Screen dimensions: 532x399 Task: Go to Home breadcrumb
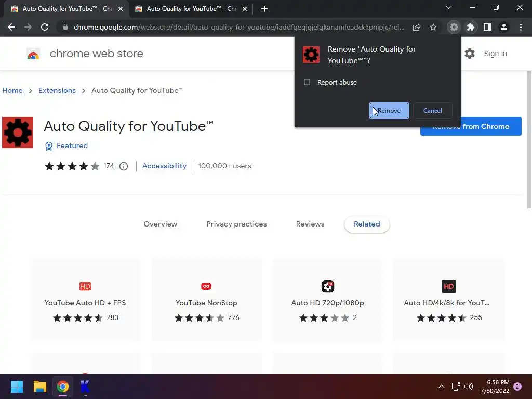(12, 90)
